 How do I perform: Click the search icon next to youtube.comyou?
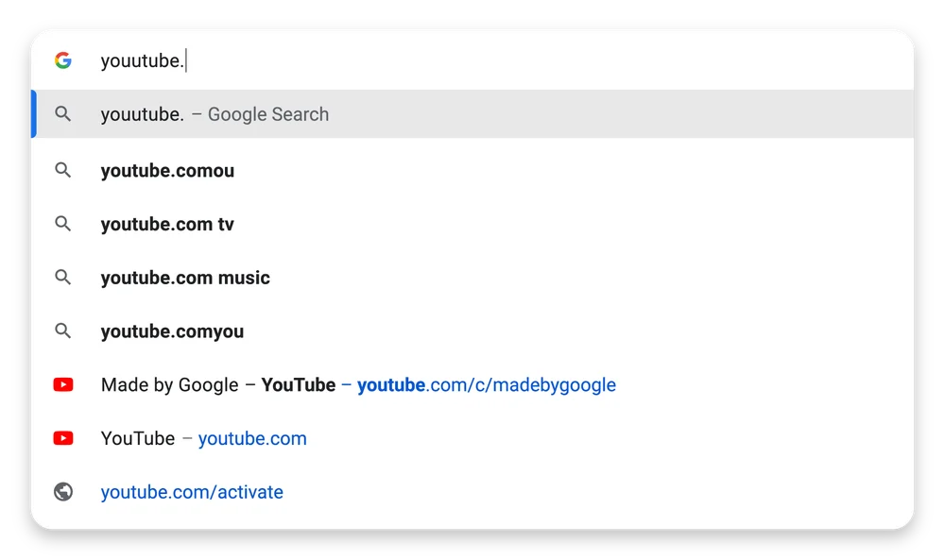63,331
